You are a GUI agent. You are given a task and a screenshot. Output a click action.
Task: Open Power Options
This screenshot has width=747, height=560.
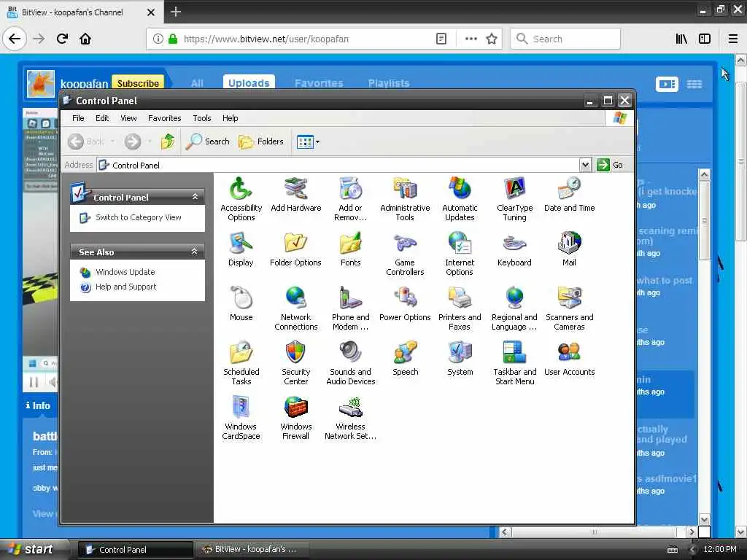[x=405, y=304]
